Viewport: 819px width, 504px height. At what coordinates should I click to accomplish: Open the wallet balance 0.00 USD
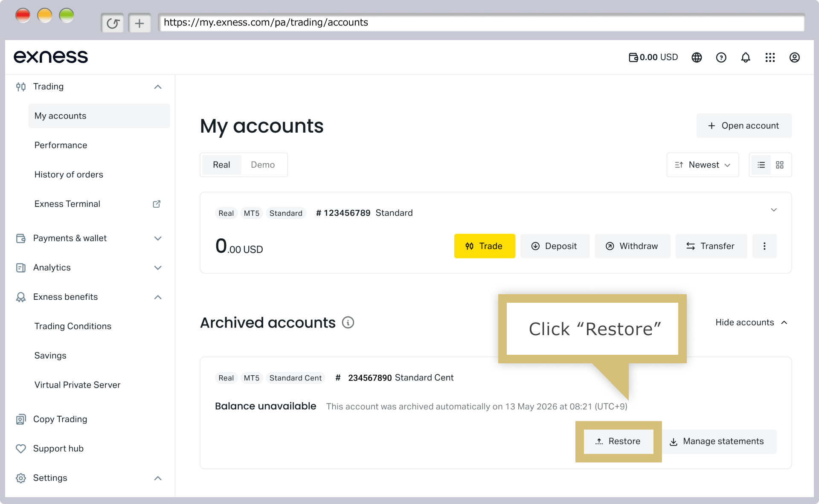653,57
